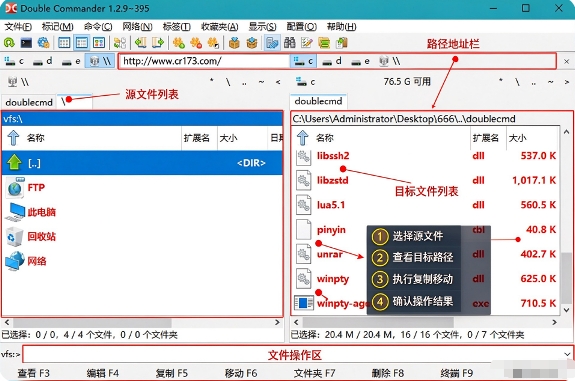Open left panel drive list dropdown \\
This screenshot has height=381, width=575.
(x=18, y=82)
